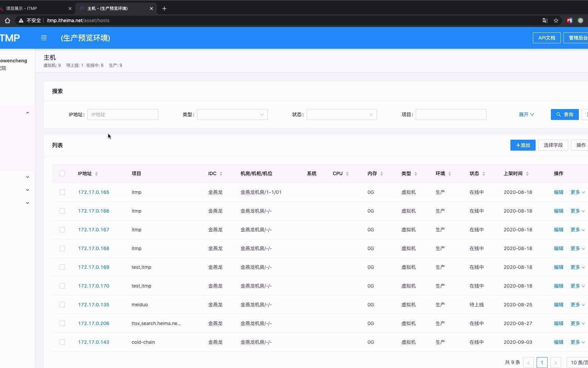Open the 选择字段 button
This screenshot has height=368, width=588.
coord(553,145)
